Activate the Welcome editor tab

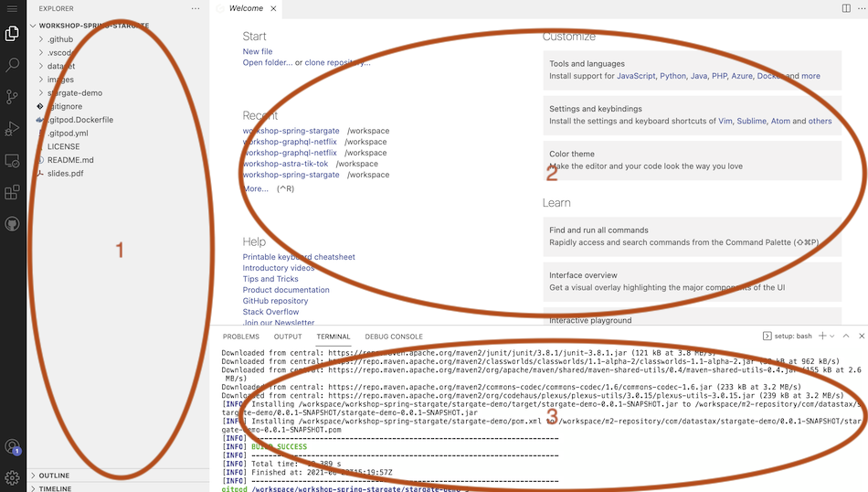click(x=246, y=8)
